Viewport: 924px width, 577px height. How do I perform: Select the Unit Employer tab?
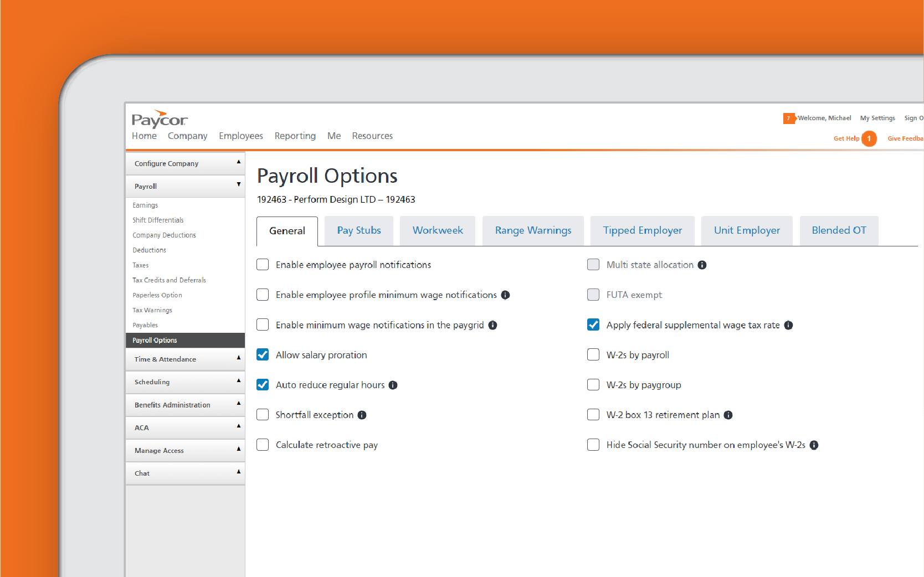[x=747, y=230]
